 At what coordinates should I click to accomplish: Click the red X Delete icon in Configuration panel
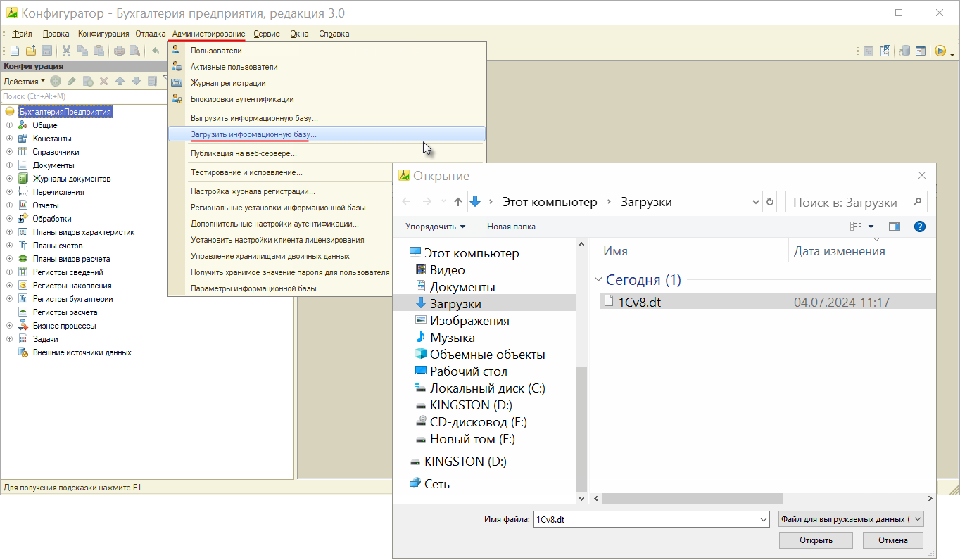click(x=103, y=81)
